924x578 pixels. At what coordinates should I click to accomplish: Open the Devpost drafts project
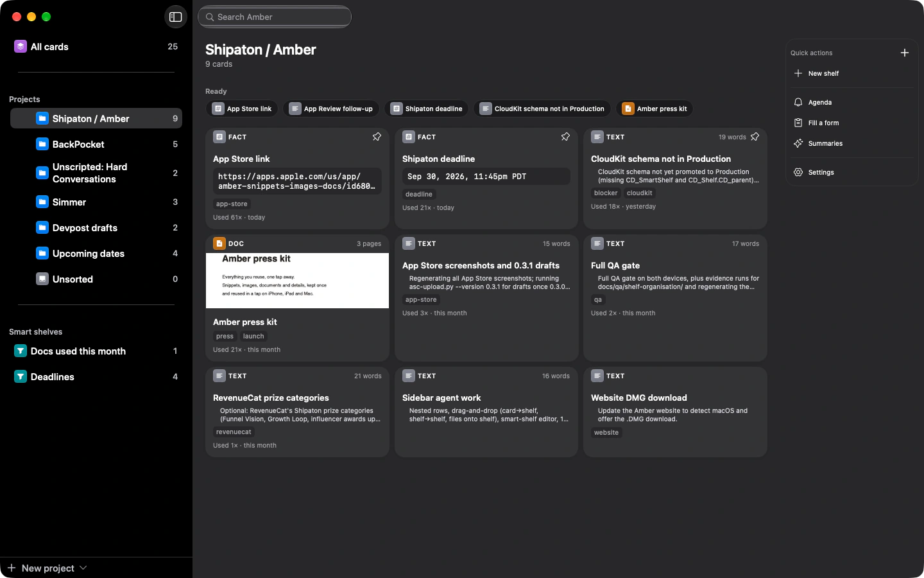pyautogui.click(x=96, y=227)
